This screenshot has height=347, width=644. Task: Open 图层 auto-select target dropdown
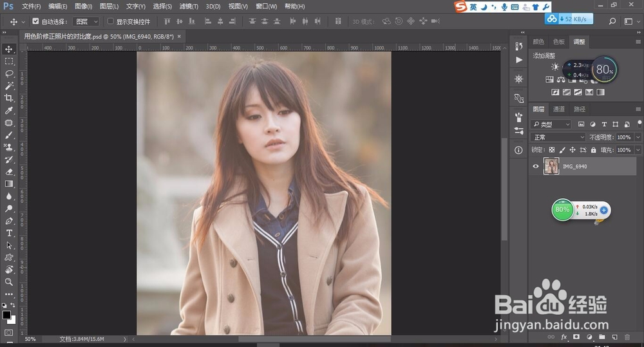click(86, 21)
